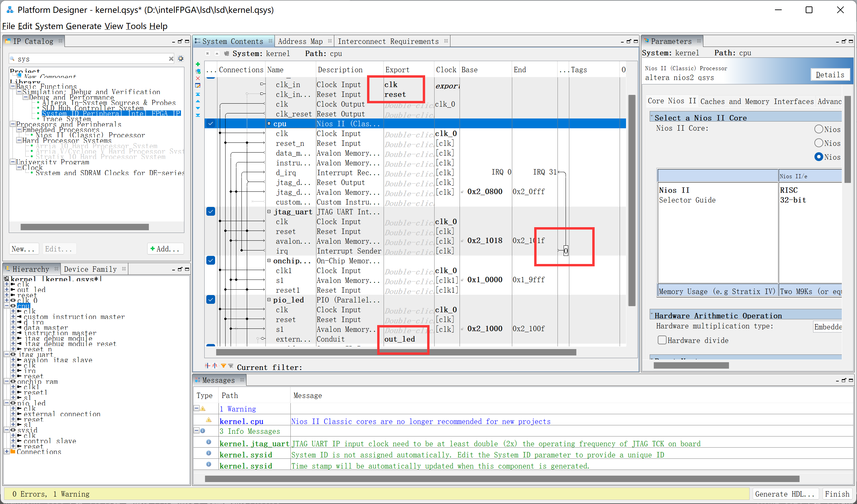Screen dimensions: 857x504
Task: Click the second reset domain display icon beside filter
Action: 215,366
